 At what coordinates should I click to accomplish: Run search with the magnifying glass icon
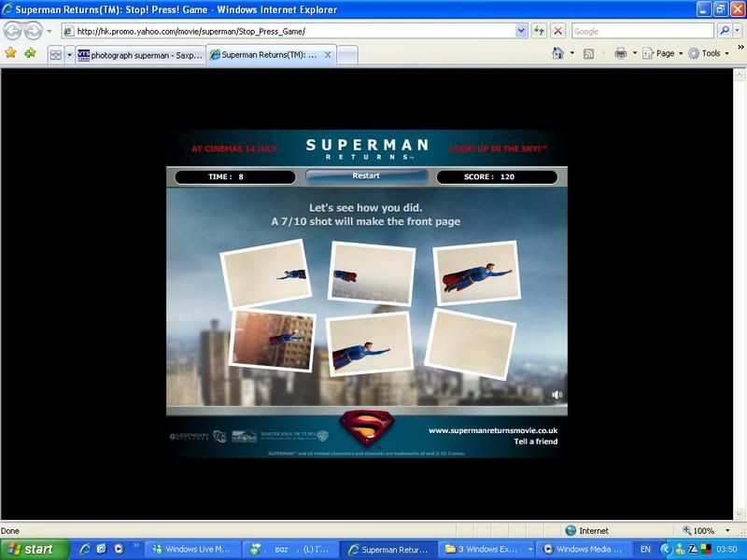pos(725,31)
